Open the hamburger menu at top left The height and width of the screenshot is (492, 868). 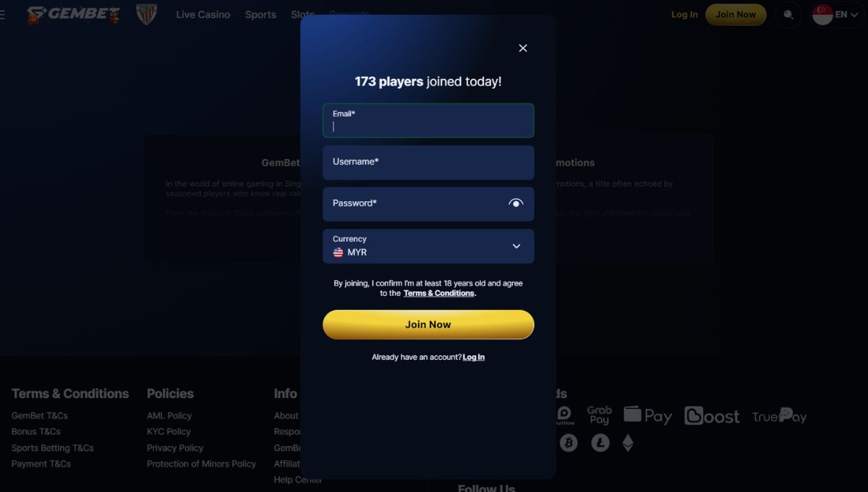2,14
